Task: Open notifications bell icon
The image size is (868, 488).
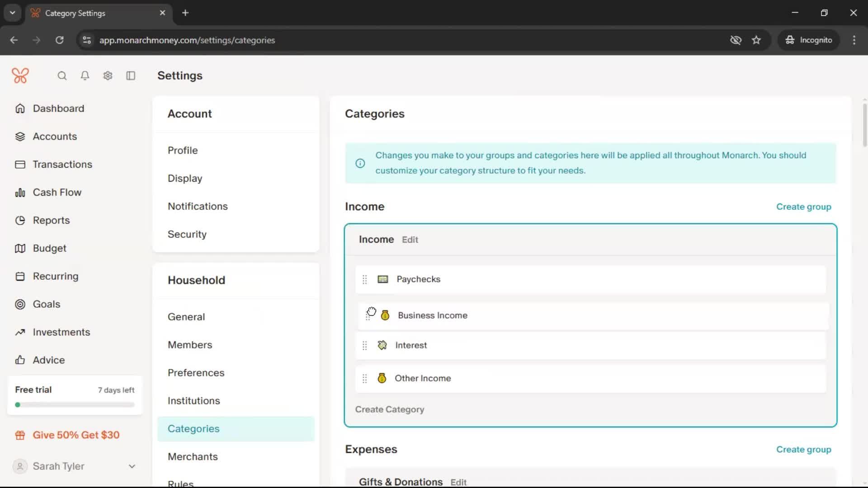Action: [85, 76]
